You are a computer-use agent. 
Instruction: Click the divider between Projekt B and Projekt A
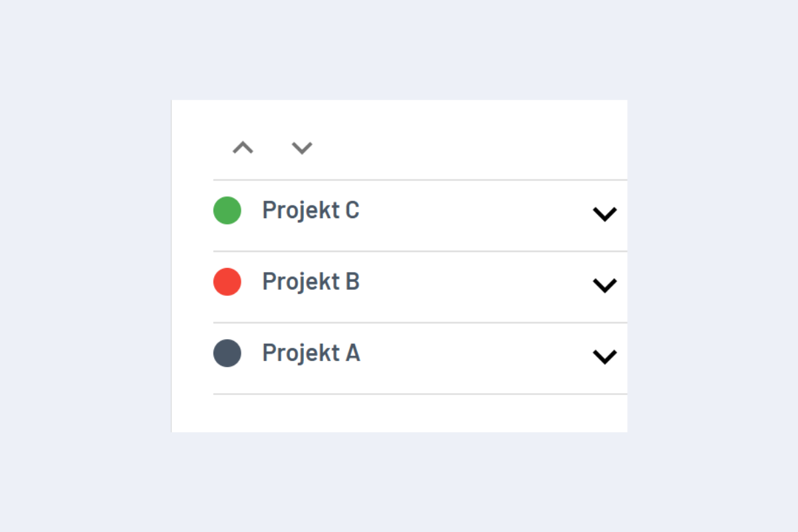tap(419, 323)
